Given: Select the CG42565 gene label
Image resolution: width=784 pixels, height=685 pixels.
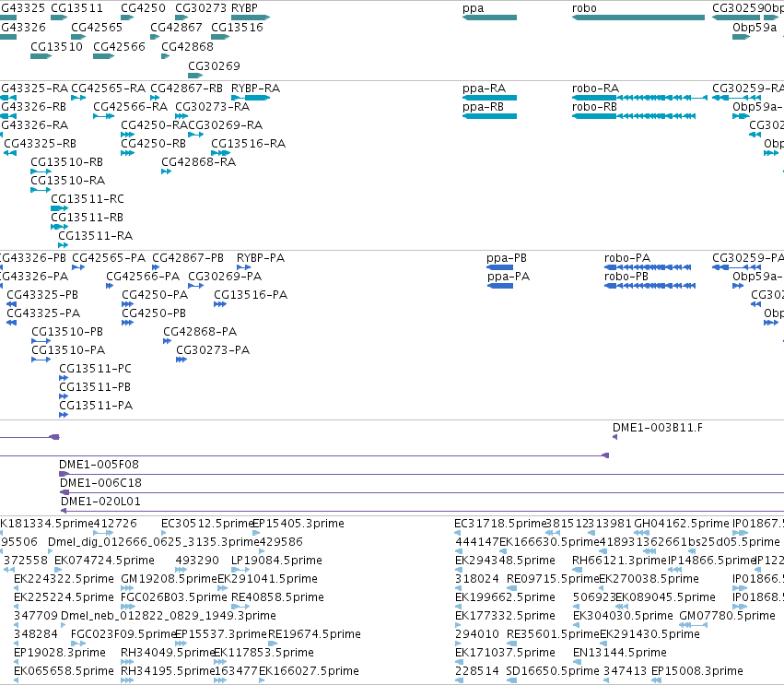Looking at the screenshot, I should coord(97,28).
